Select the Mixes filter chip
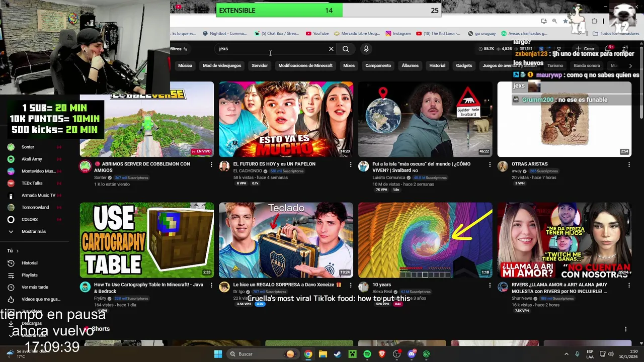Screen dimensions: 644x362 click(349, 65)
